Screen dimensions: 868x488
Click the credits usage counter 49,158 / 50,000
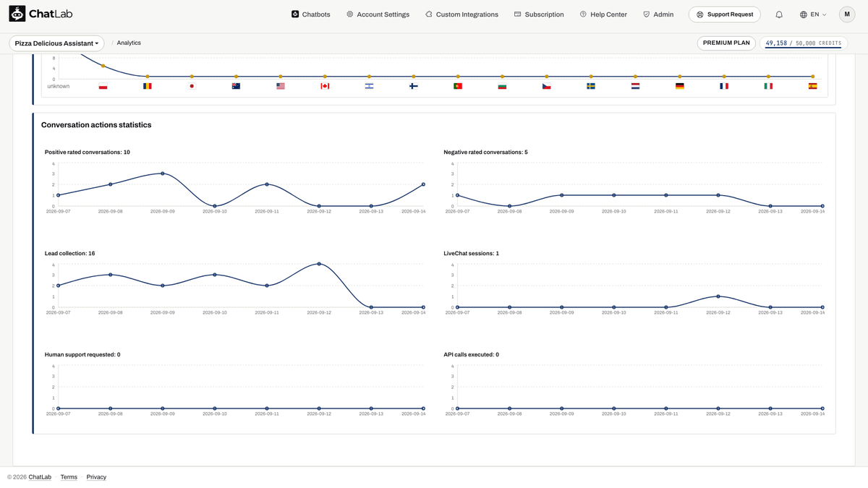[x=803, y=43]
